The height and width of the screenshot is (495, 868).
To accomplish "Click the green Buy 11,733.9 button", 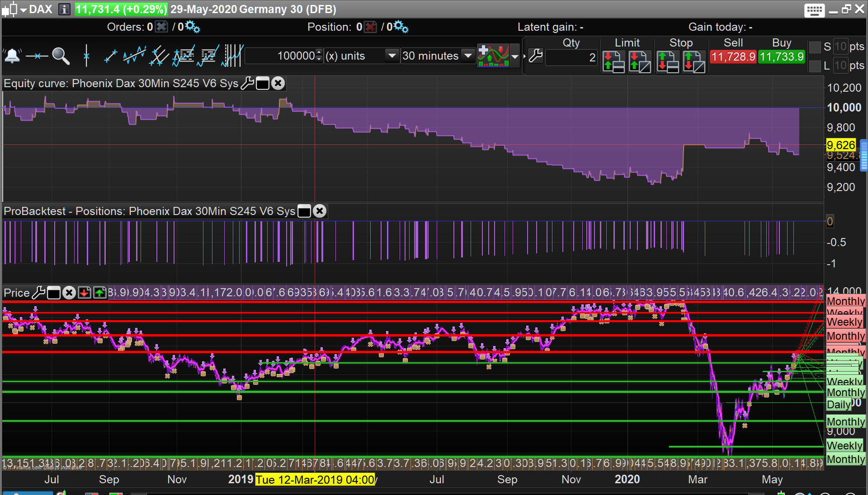I will [x=781, y=57].
